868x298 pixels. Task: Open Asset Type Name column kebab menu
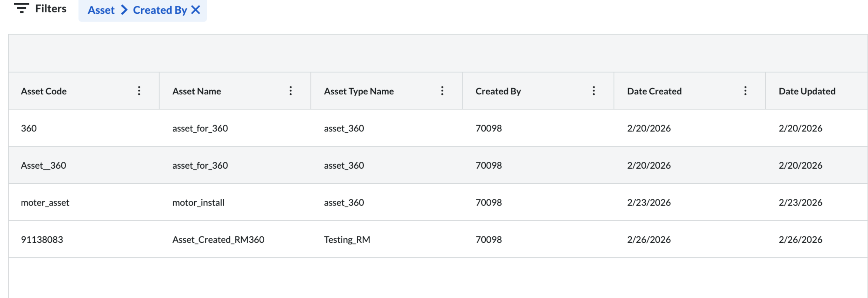click(x=442, y=91)
